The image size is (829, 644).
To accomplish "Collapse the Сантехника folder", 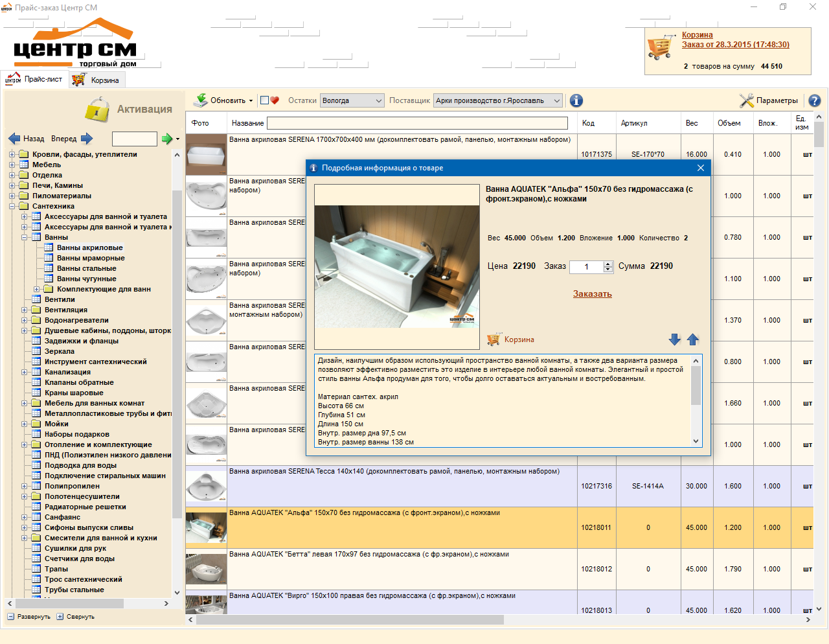I will [12, 206].
